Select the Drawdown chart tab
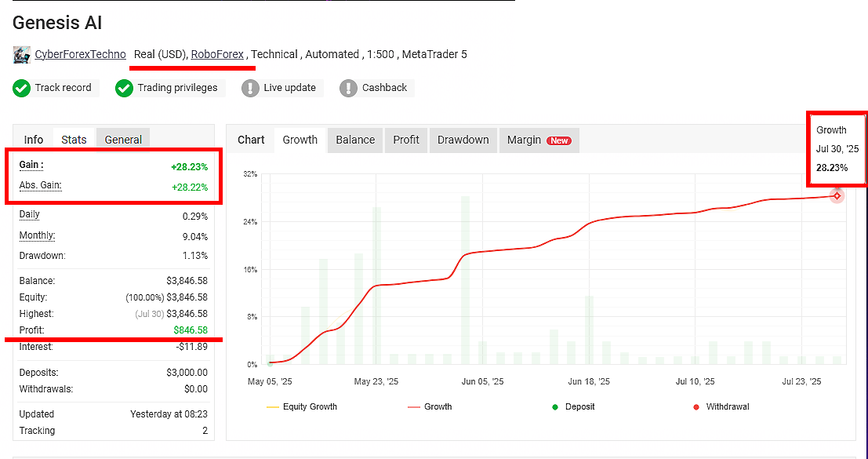Image resolution: width=868 pixels, height=459 pixels. point(463,140)
